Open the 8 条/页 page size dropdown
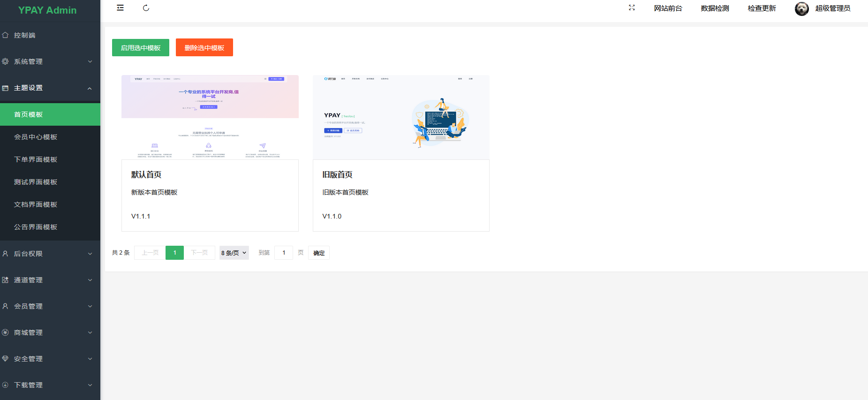This screenshot has width=868, height=400. (234, 253)
